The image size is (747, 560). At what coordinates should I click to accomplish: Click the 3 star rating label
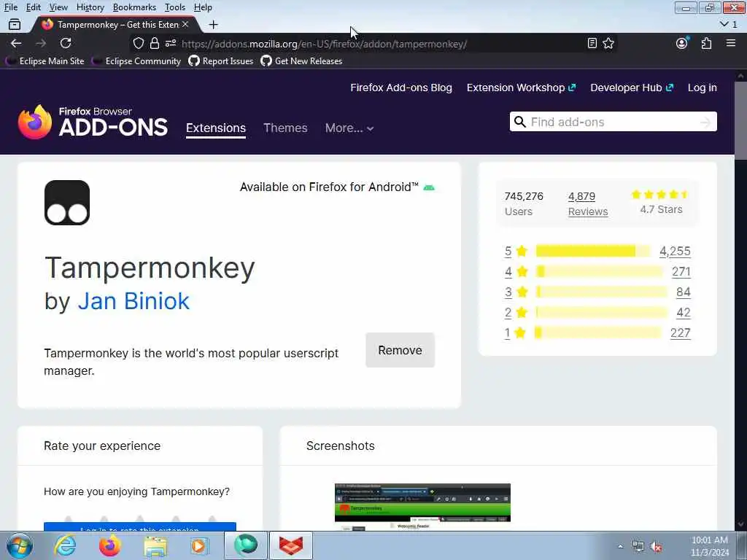pyautogui.click(x=516, y=292)
